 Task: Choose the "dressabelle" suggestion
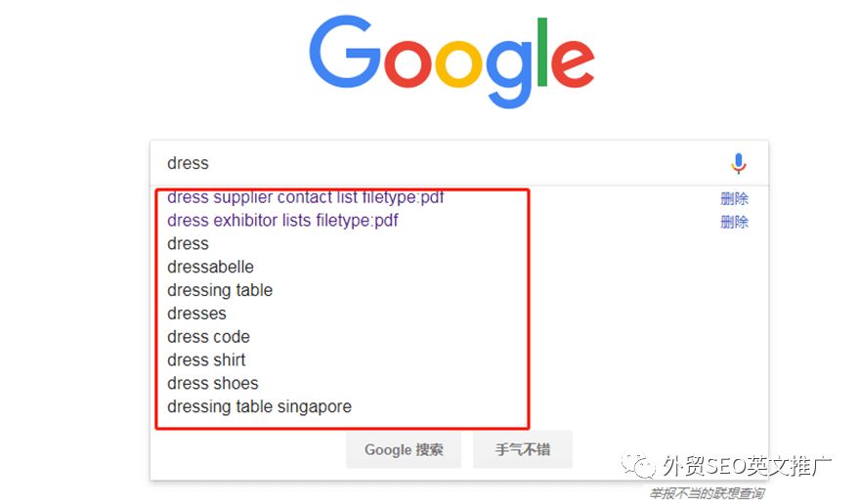pyautogui.click(x=210, y=267)
